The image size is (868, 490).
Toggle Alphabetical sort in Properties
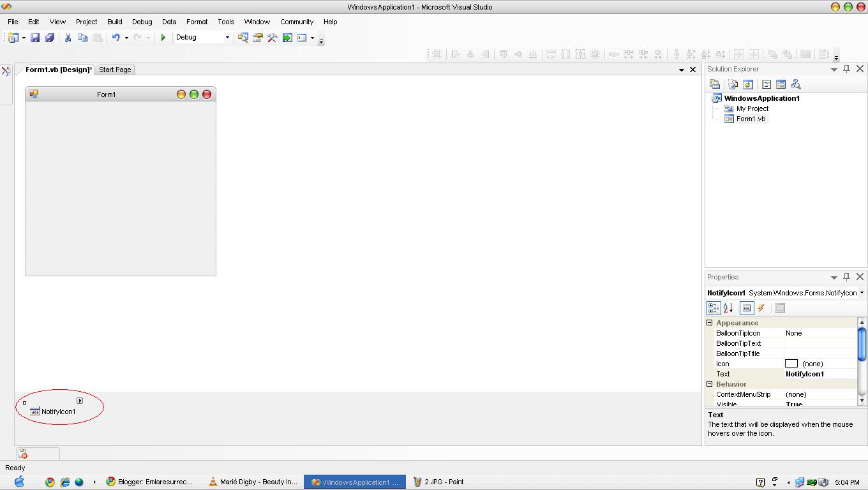pyautogui.click(x=728, y=308)
